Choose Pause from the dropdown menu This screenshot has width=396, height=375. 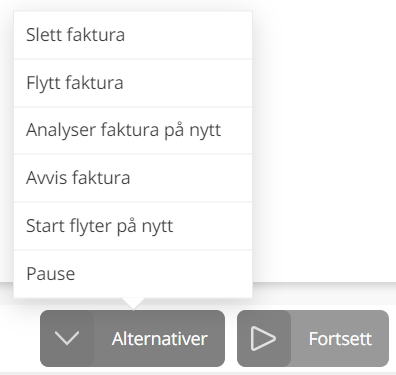point(133,273)
